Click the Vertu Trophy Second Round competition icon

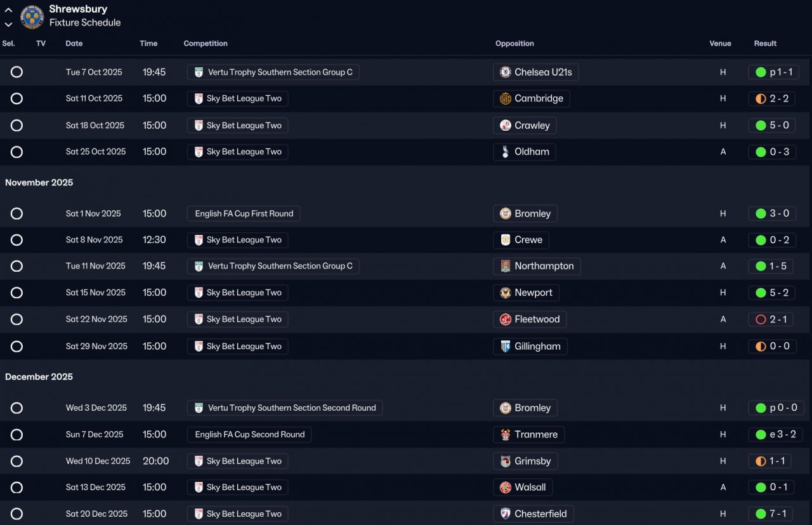click(x=199, y=408)
